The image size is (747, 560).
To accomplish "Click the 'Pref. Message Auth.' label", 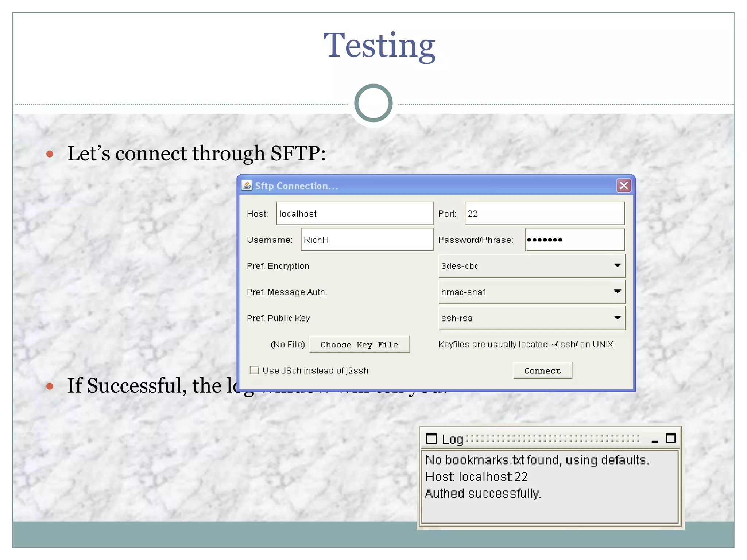I will pyautogui.click(x=287, y=292).
